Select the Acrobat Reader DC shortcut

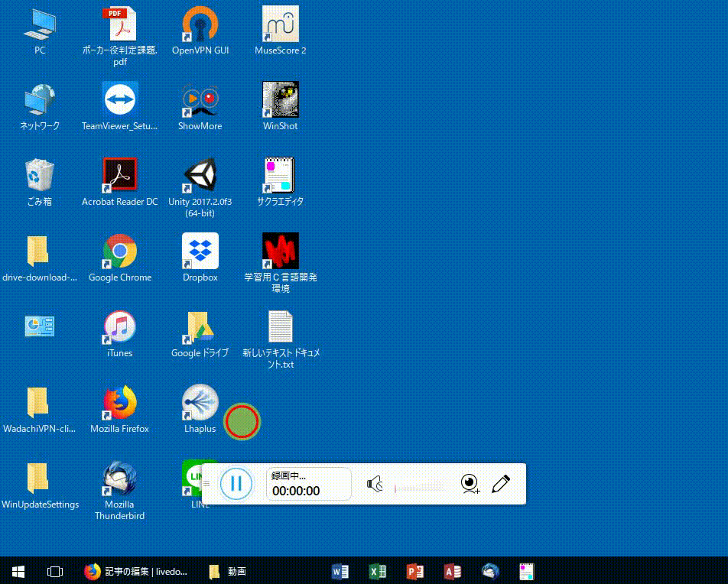coord(120,183)
